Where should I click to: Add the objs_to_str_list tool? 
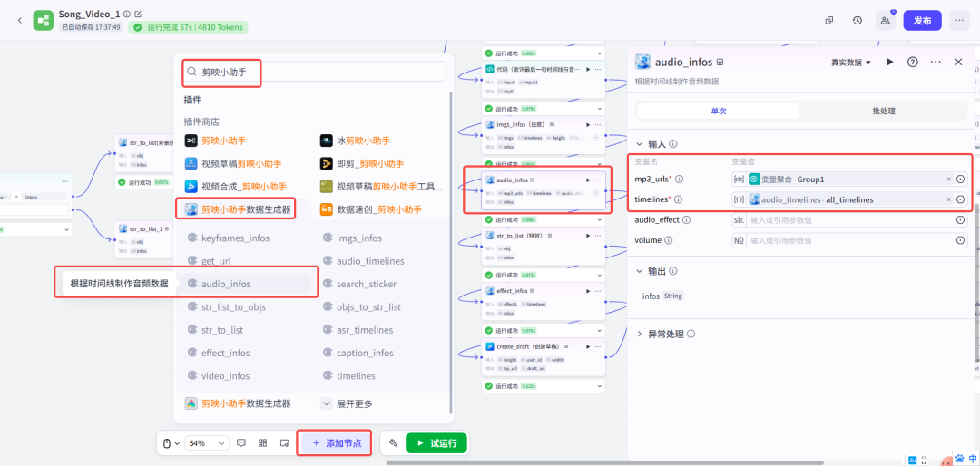[x=368, y=306]
